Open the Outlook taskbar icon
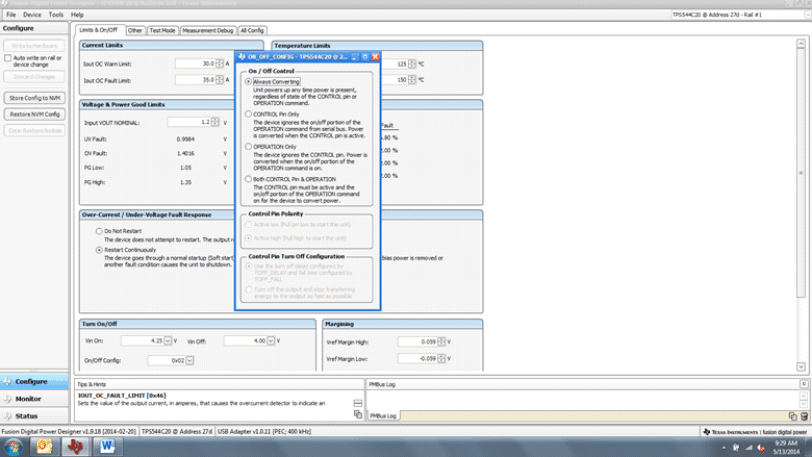 click(45, 446)
